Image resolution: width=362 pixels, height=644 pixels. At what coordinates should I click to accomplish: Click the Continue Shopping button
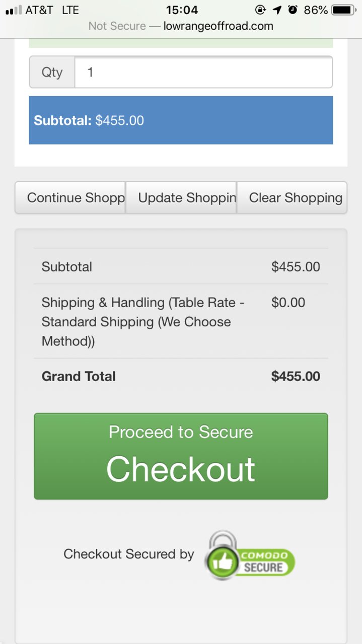(x=70, y=197)
